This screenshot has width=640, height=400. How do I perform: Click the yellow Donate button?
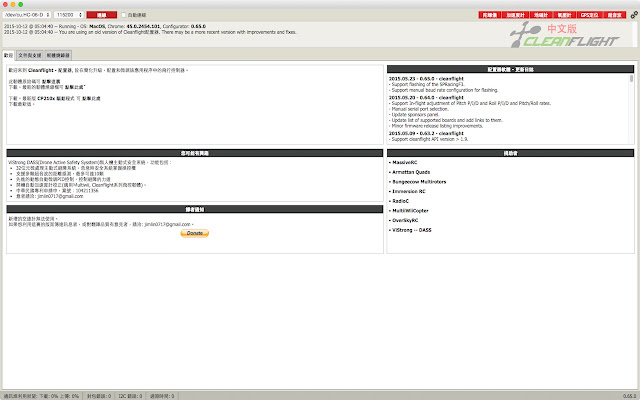[x=195, y=233]
